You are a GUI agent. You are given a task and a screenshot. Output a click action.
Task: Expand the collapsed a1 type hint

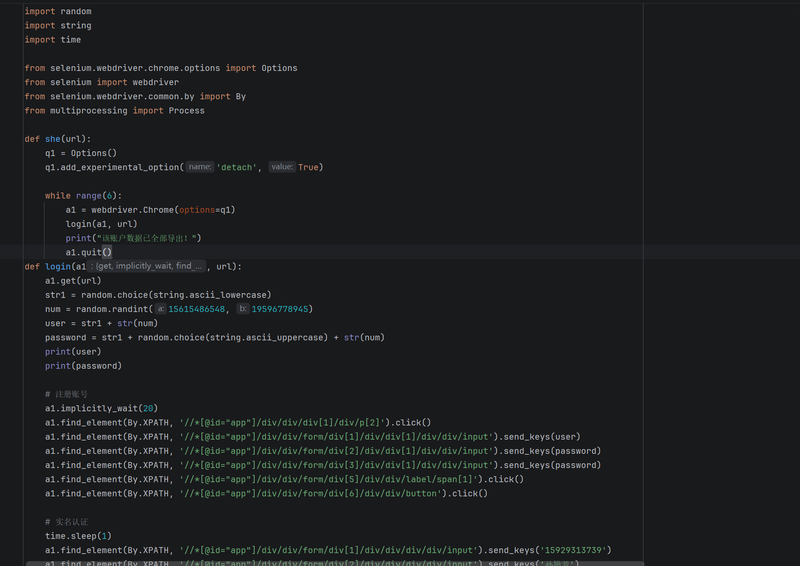[x=146, y=266]
